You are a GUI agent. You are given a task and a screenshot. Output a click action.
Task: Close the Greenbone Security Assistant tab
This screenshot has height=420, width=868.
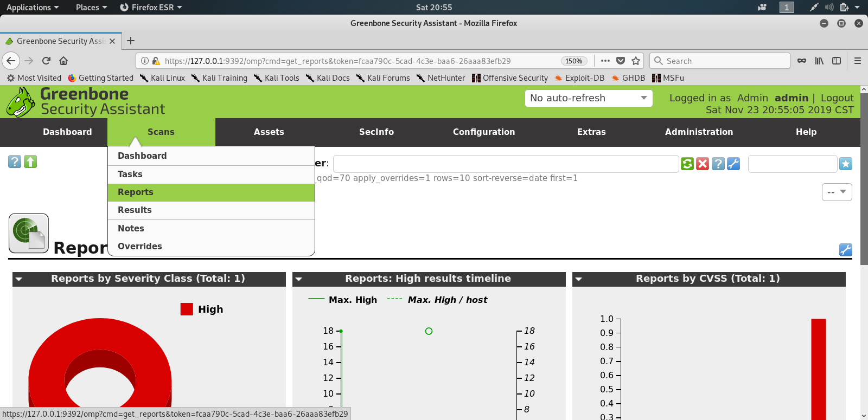pyautogui.click(x=112, y=41)
